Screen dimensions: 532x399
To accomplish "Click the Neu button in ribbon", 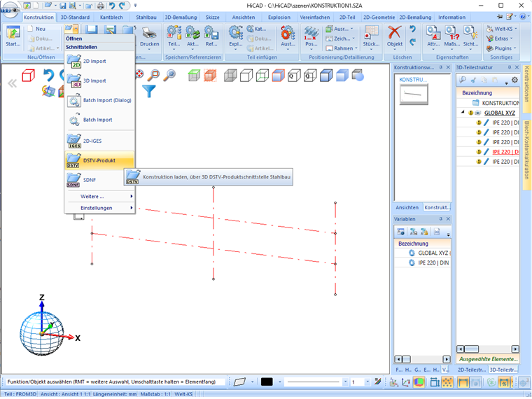I will point(36,29).
